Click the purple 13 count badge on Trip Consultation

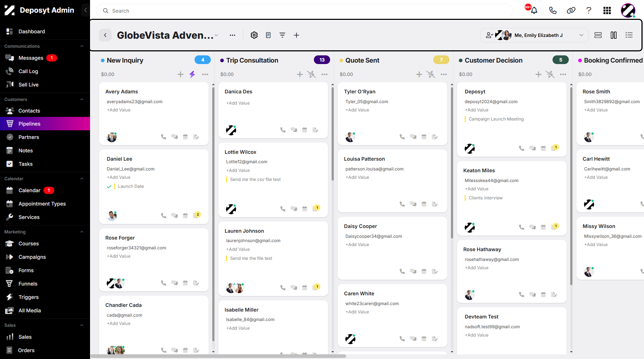click(x=322, y=60)
